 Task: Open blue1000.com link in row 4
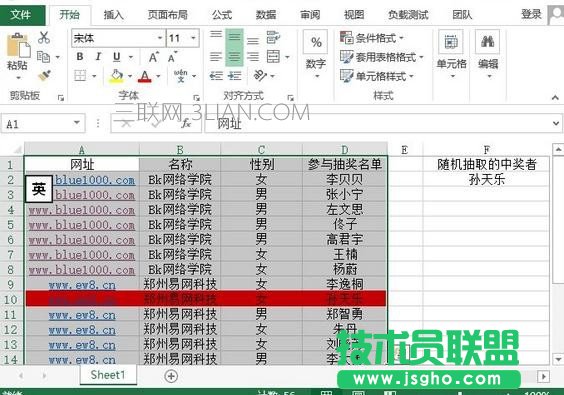82,210
